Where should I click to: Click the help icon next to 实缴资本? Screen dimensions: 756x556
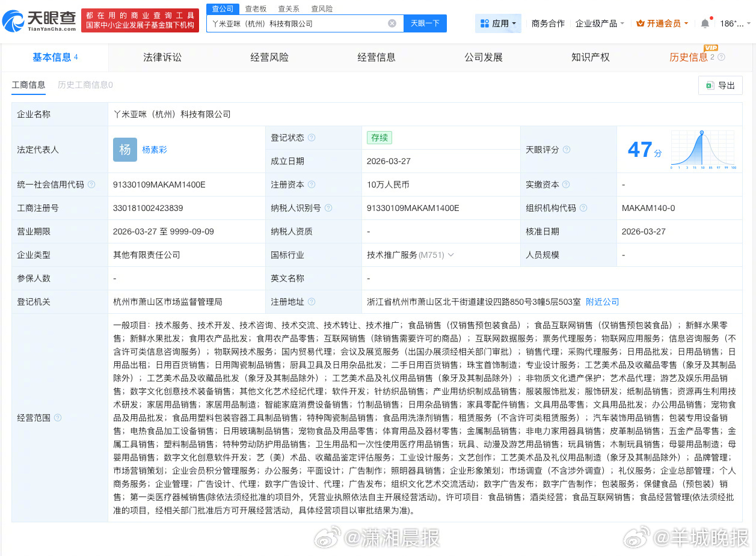566,185
